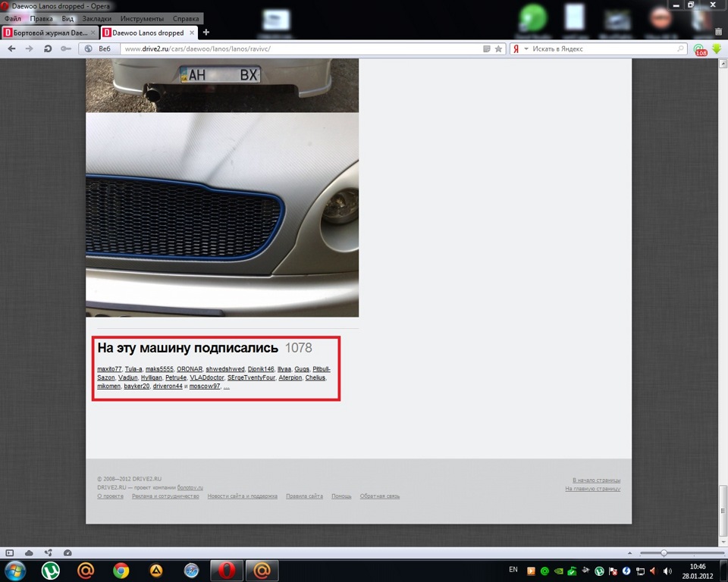Switch to the Бортовой журнал Dae... tab
This screenshot has height=582, width=728.
[50, 33]
